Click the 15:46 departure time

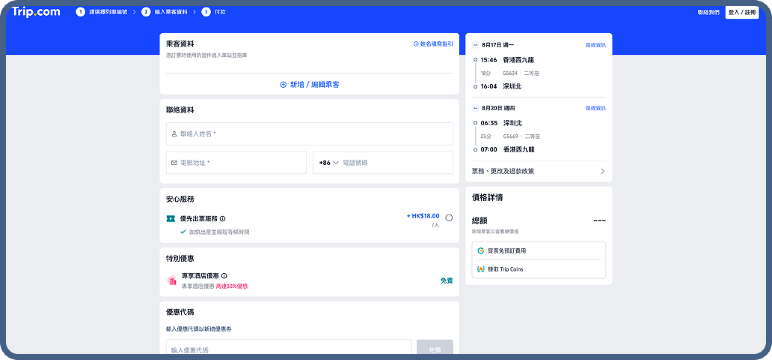coord(489,60)
